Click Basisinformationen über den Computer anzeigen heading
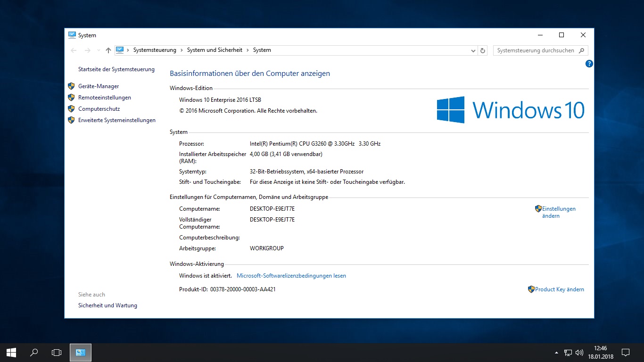The width and height of the screenshot is (644, 362). pyautogui.click(x=250, y=74)
